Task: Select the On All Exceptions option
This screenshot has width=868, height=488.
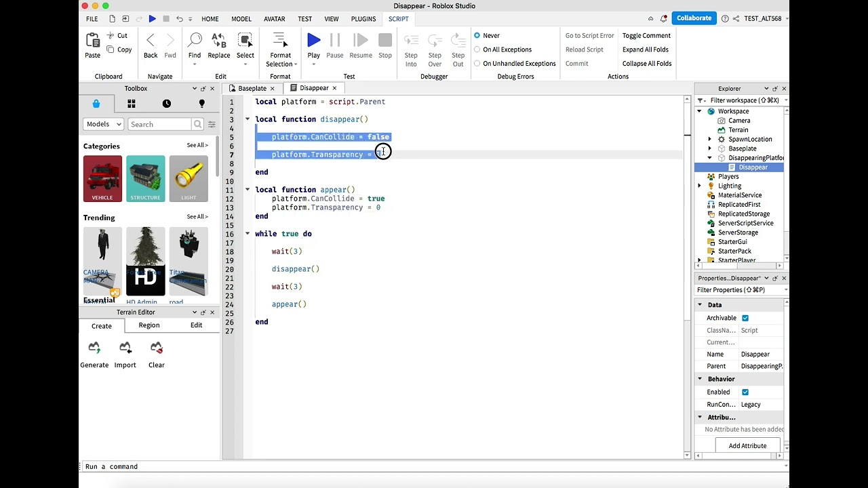Action: 477,49
